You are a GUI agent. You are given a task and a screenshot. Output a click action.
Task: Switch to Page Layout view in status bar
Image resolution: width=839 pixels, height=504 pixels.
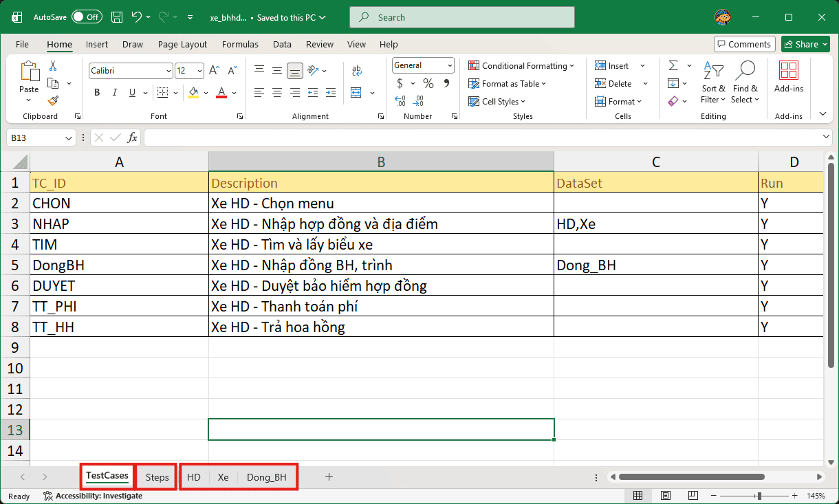point(665,496)
